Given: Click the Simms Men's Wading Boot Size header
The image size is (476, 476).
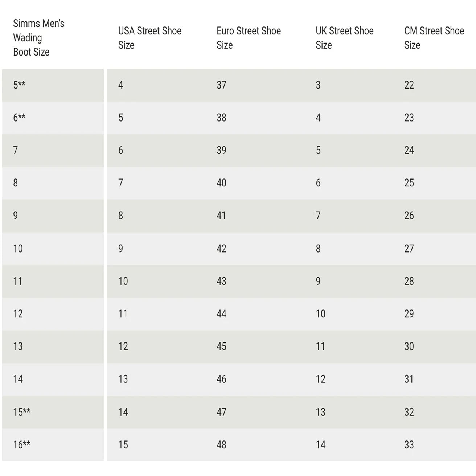Looking at the screenshot, I should 38,38.
